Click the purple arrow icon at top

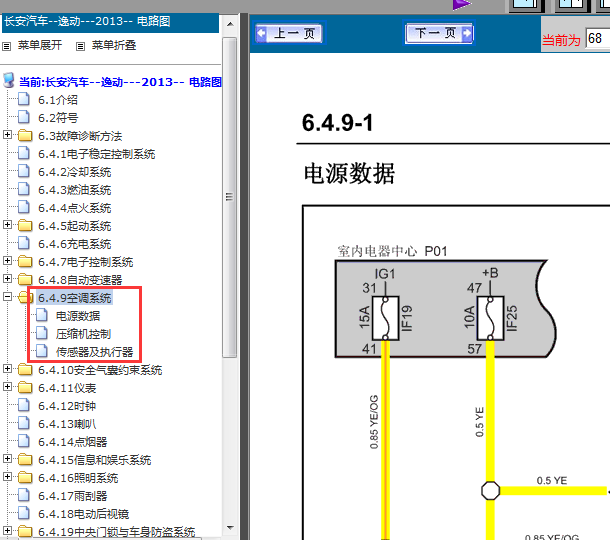(462, 5)
